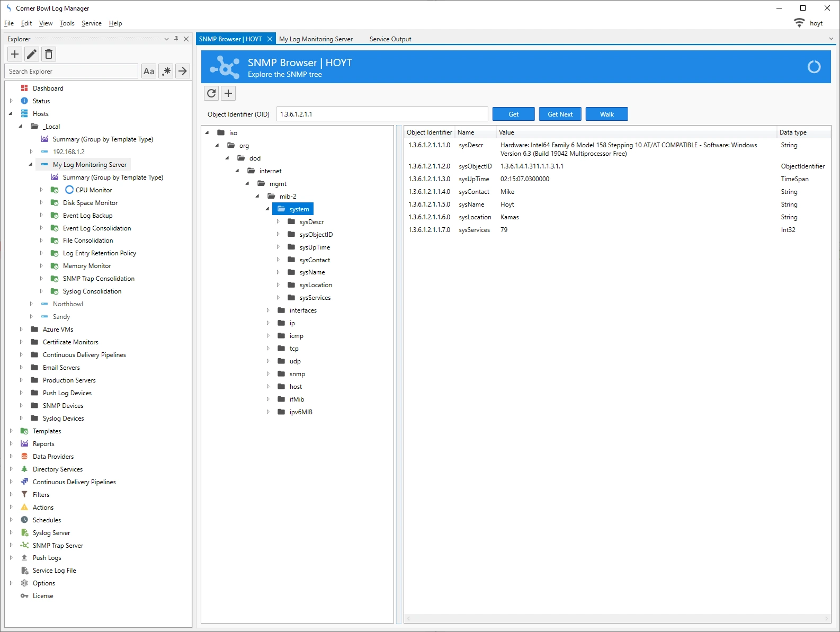The image size is (840, 632).
Task: Click the delete trash icon in Explorer
Action: point(49,54)
